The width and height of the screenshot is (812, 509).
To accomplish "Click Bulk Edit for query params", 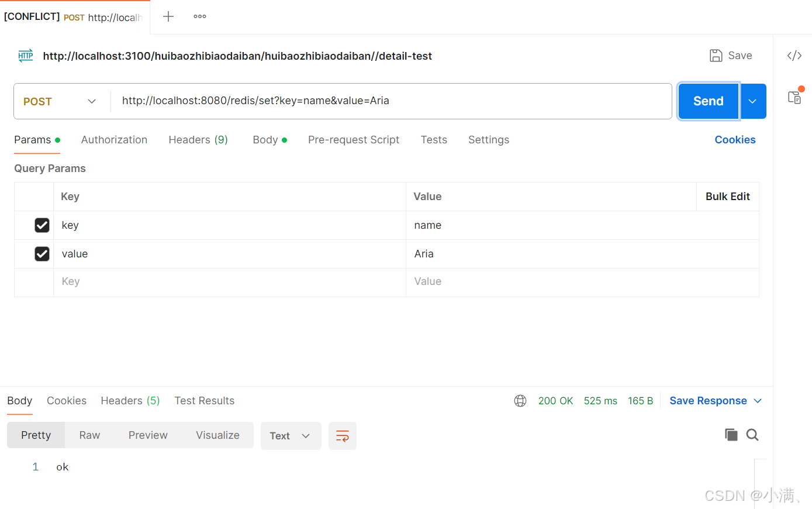I will (728, 197).
